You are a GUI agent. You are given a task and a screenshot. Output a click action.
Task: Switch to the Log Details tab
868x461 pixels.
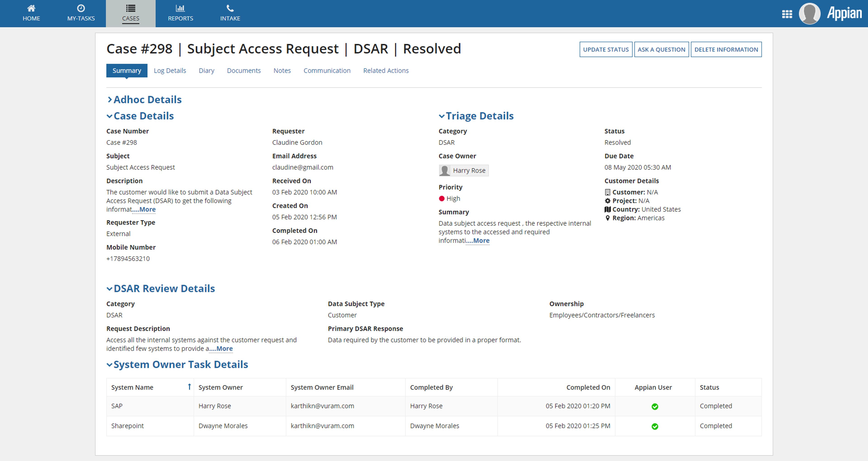(170, 71)
